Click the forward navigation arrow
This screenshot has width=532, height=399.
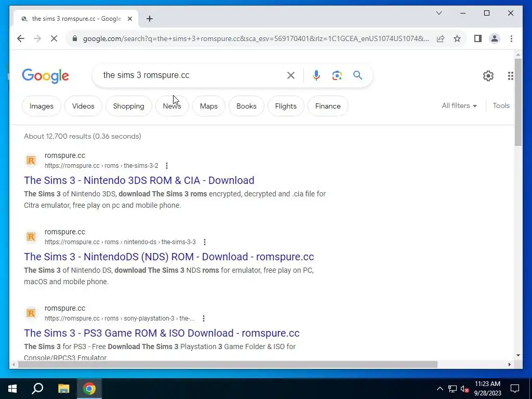[37, 38]
